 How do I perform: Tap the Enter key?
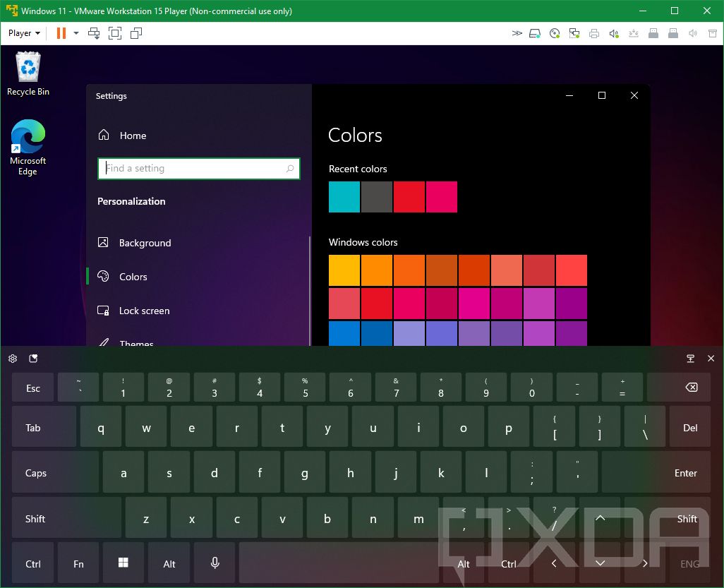tap(656, 472)
